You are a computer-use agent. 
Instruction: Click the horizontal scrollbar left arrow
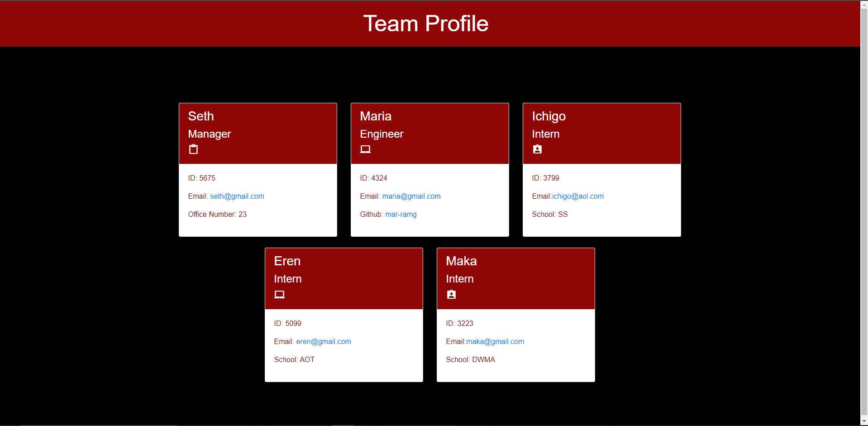pos(3,425)
